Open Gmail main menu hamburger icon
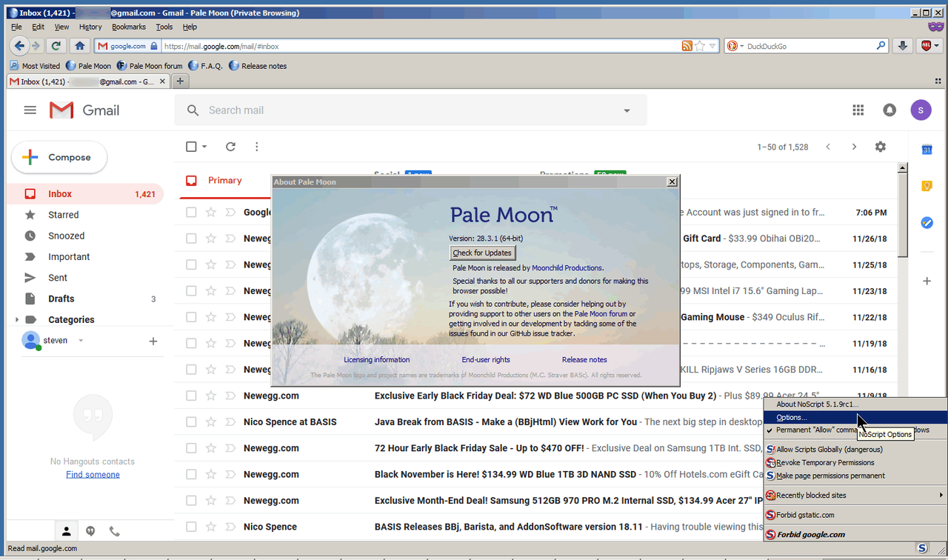 coord(30,110)
